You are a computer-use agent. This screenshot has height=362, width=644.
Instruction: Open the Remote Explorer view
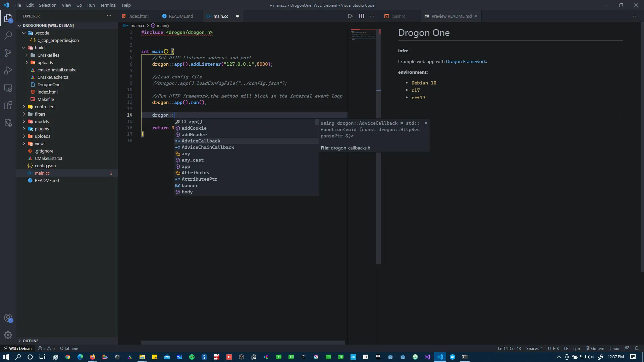tap(8, 88)
